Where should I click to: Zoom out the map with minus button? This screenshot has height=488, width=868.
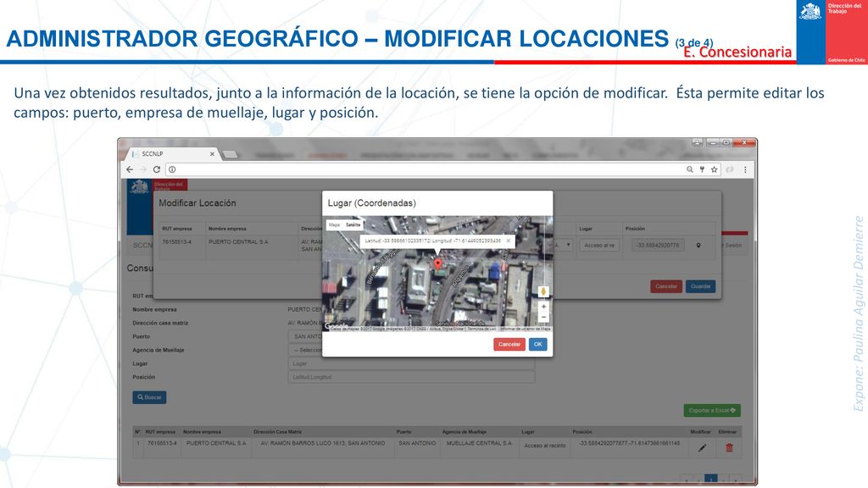pyautogui.click(x=543, y=317)
